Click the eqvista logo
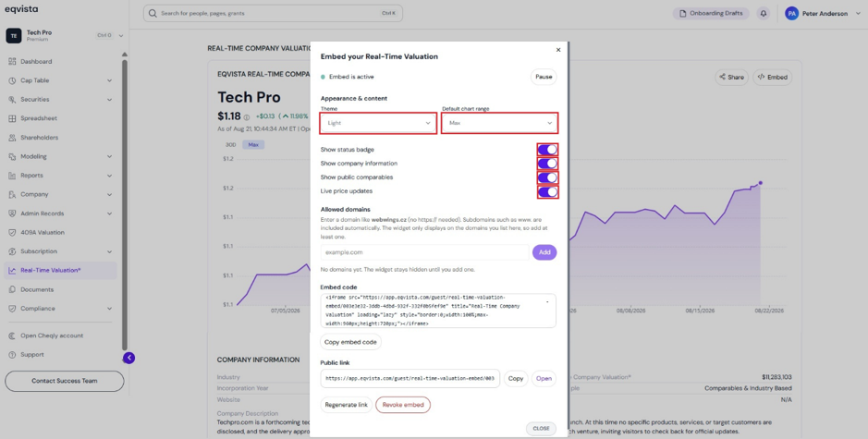 point(21,9)
